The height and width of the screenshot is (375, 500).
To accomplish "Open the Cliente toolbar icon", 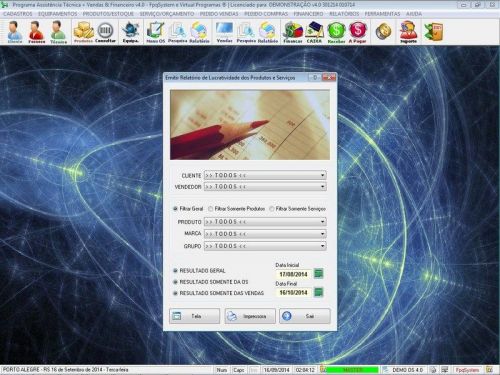I will click(15, 32).
